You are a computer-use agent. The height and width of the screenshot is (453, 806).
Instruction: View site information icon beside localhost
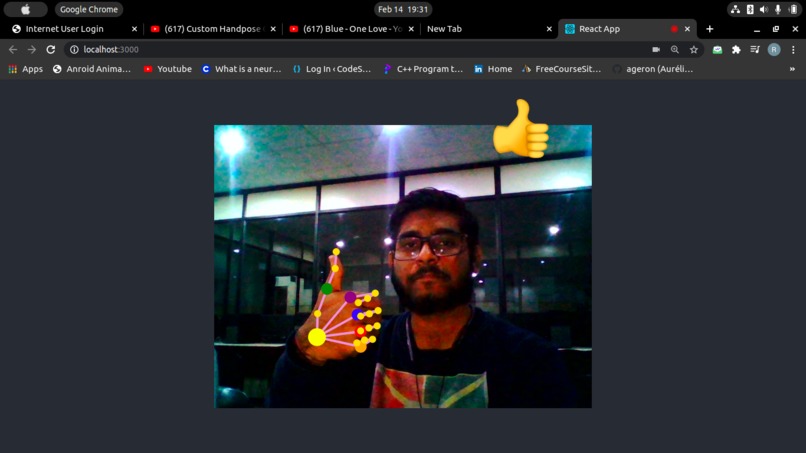click(x=74, y=49)
